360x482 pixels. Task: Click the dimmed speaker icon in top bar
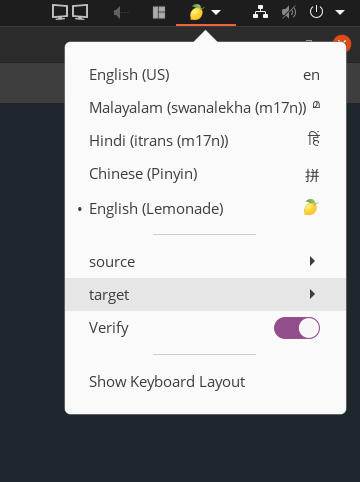[121, 13]
